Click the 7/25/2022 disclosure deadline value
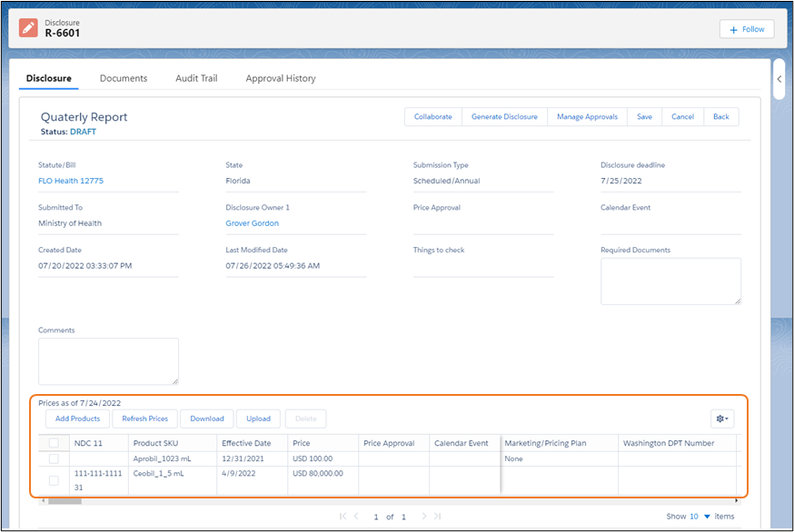Screen dimensions: 794x532 [621, 181]
